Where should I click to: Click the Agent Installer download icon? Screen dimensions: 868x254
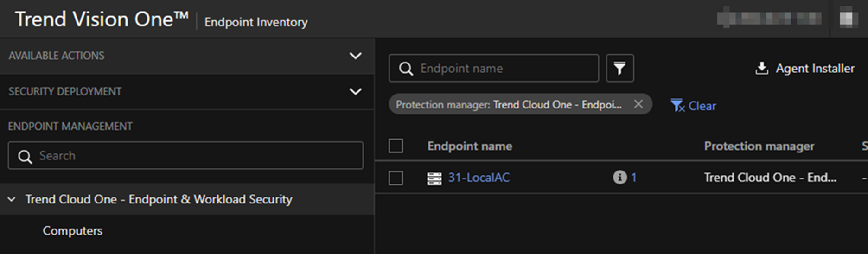pos(761,69)
